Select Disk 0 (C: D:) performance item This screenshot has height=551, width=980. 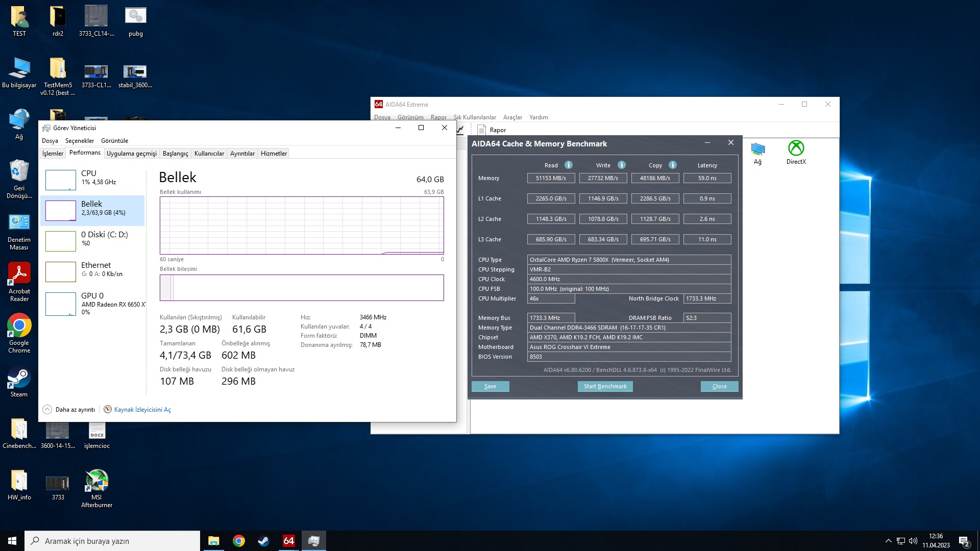tap(92, 241)
